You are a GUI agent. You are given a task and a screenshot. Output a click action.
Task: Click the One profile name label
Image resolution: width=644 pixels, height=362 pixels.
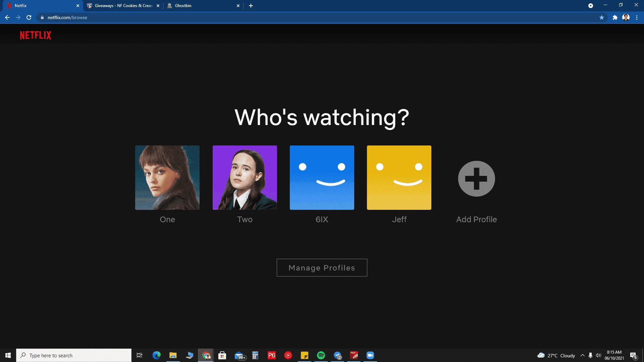167,220
